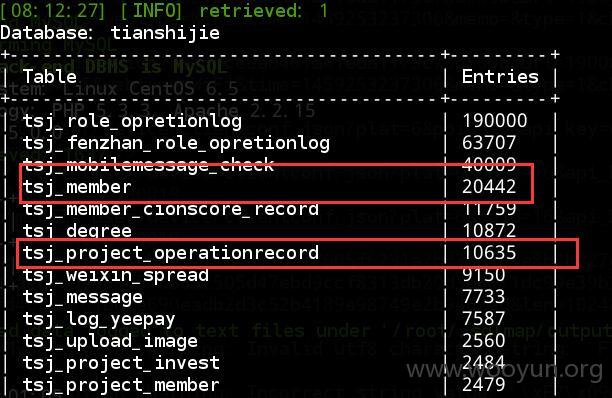Select the tsj_message table name

coord(83,297)
